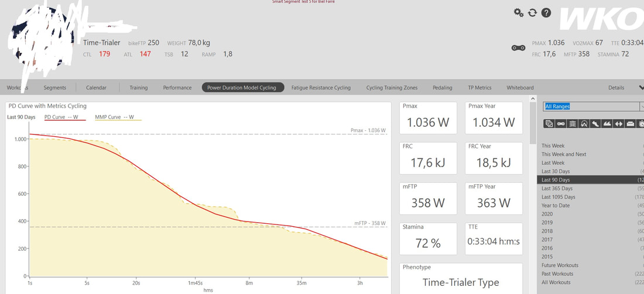Open the Training tab
This screenshot has height=294, width=644.
coord(138,87)
